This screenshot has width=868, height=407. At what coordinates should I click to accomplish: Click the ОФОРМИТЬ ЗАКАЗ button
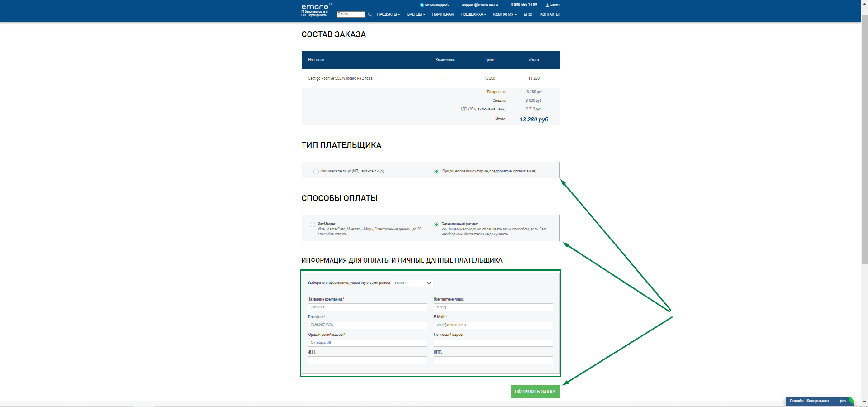(535, 392)
